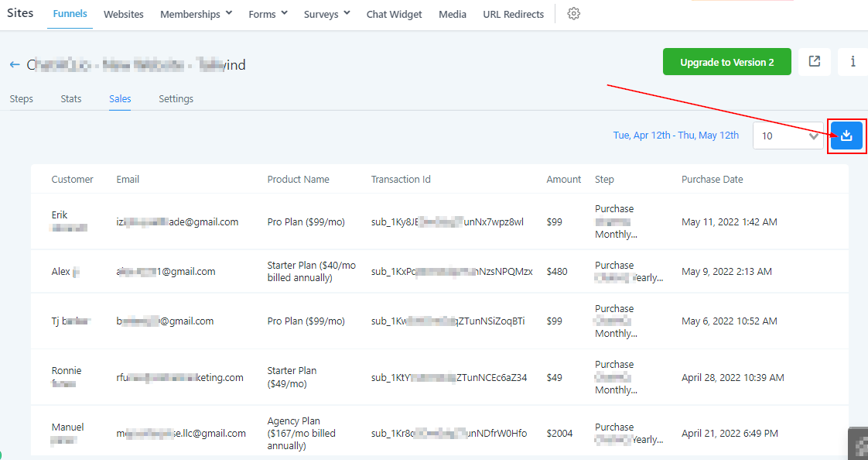Viewport: 868px width, 460px height.
Task: Click email ending se.llc@gmail.com
Action: 181,434
